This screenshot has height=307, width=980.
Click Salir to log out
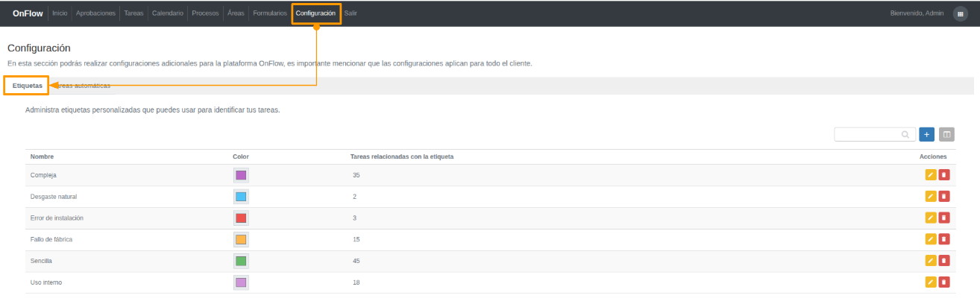click(351, 13)
